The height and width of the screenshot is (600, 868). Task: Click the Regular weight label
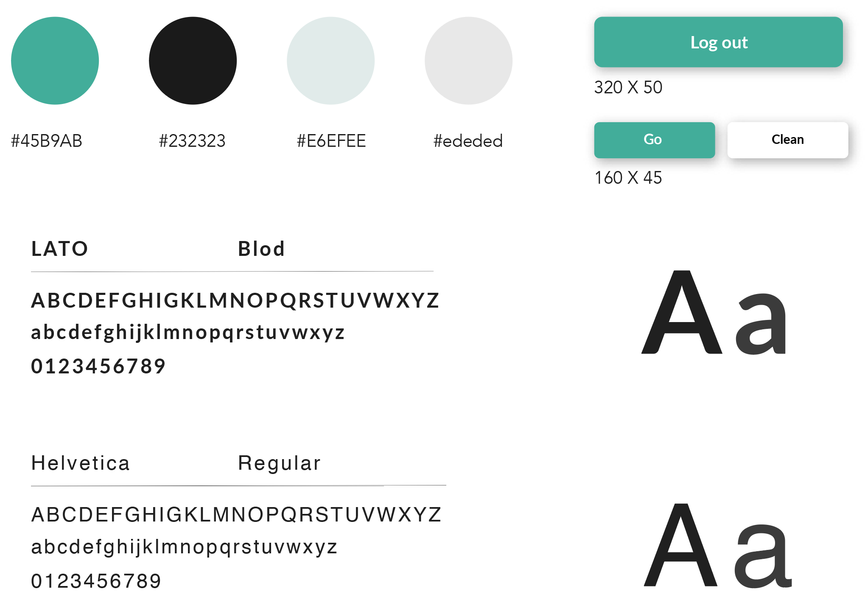(x=279, y=463)
